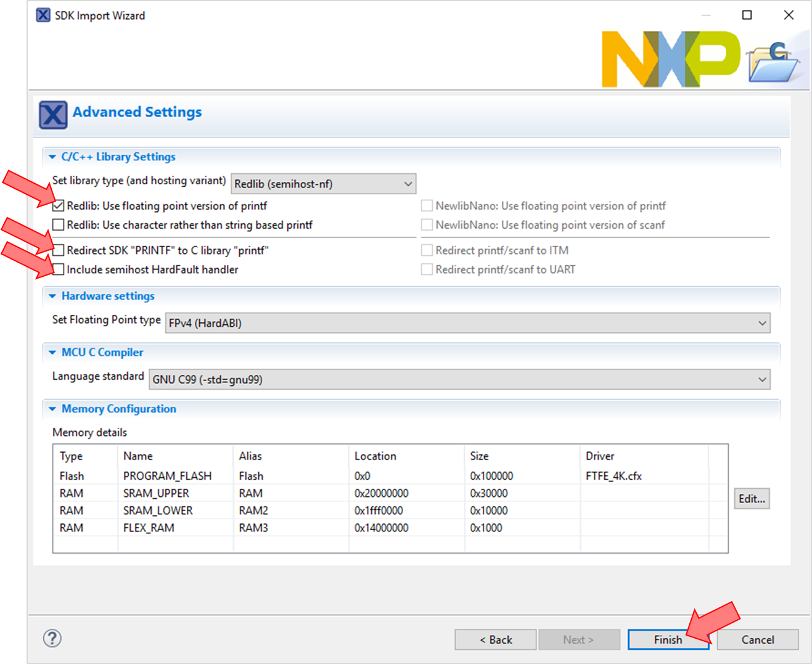The width and height of the screenshot is (812, 664).
Task: Click the help question mark icon
Action: click(x=52, y=638)
